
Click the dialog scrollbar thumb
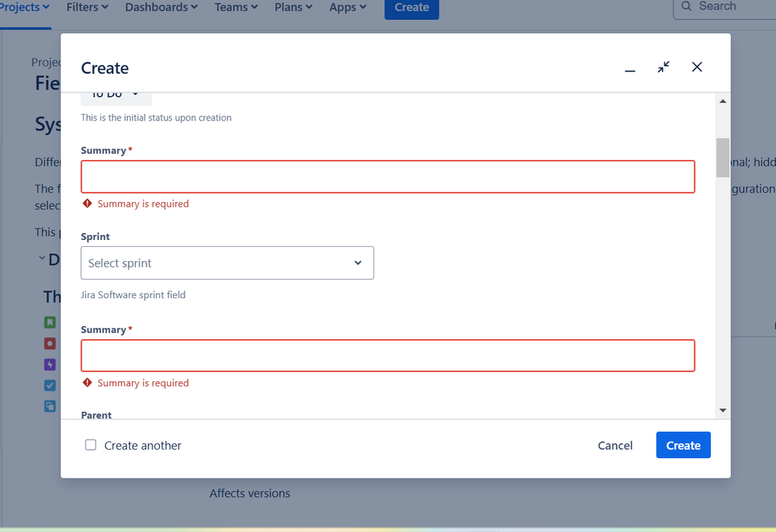[722, 158]
